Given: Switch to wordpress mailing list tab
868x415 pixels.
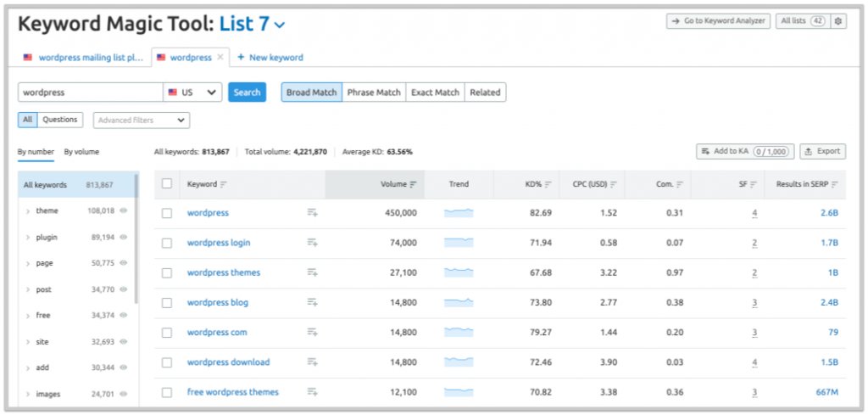Looking at the screenshot, I should point(84,58).
